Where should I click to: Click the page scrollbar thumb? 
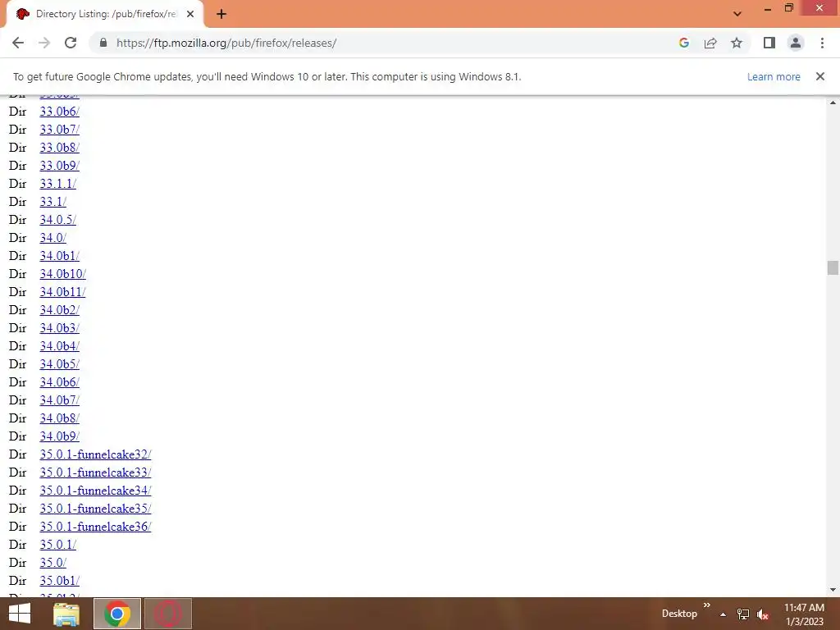tap(833, 267)
